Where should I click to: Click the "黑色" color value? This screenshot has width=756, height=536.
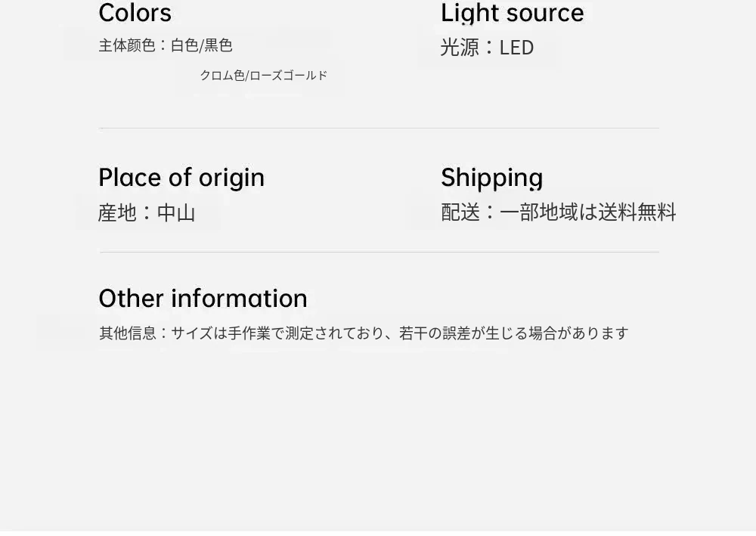tap(218, 45)
